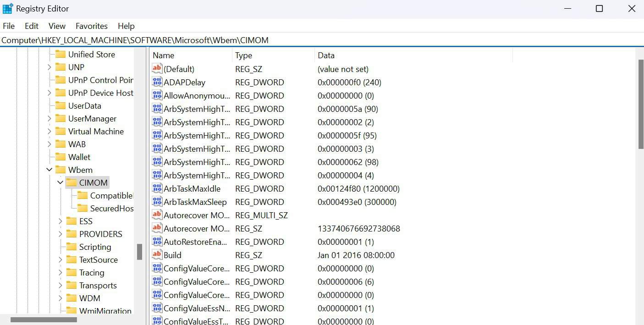Open the View menu
This screenshot has width=644, height=325.
click(57, 26)
